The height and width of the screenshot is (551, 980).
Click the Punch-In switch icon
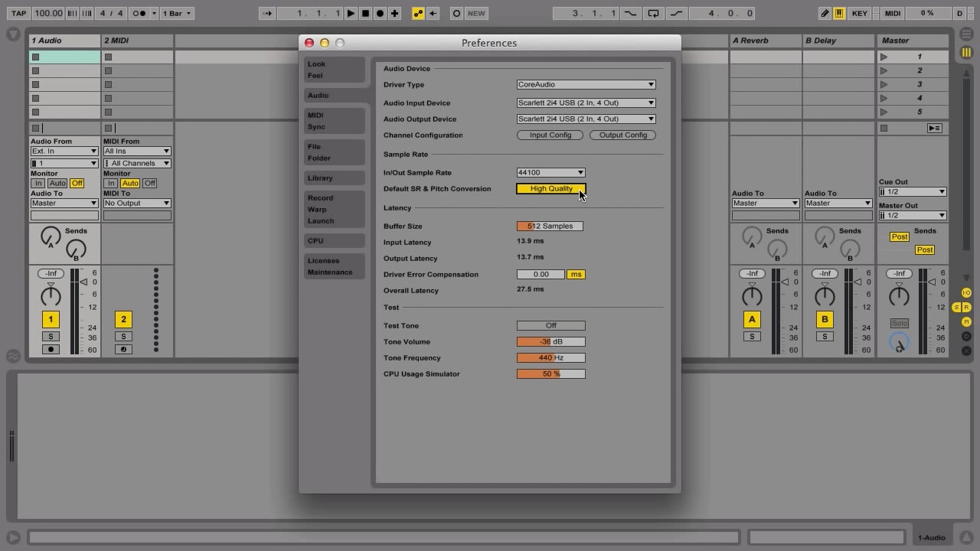pos(632,13)
